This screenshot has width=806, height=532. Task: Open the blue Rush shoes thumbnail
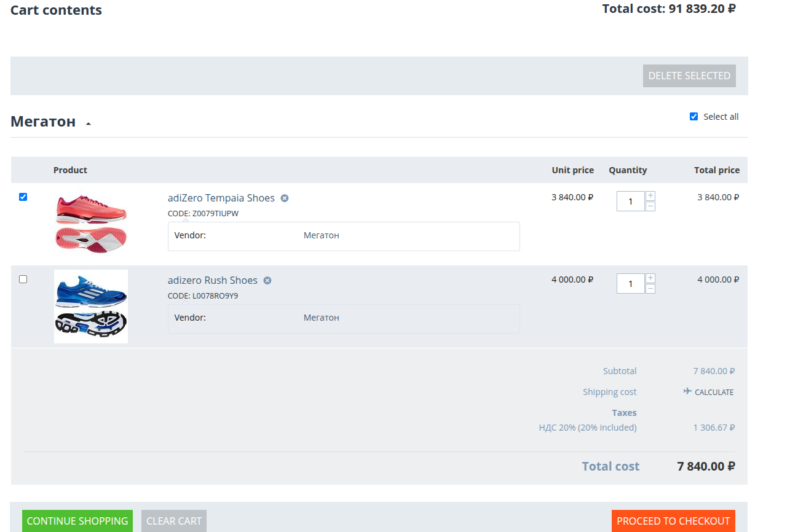point(91,307)
